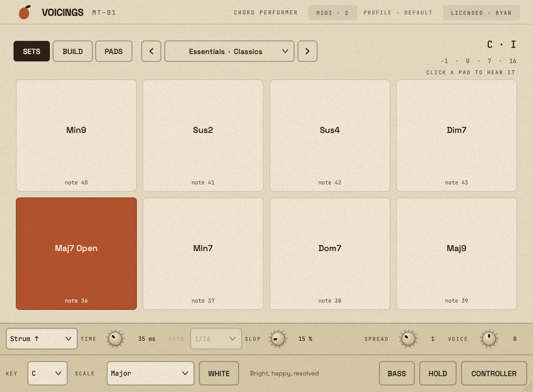Toggle the BASS button

(x=397, y=373)
